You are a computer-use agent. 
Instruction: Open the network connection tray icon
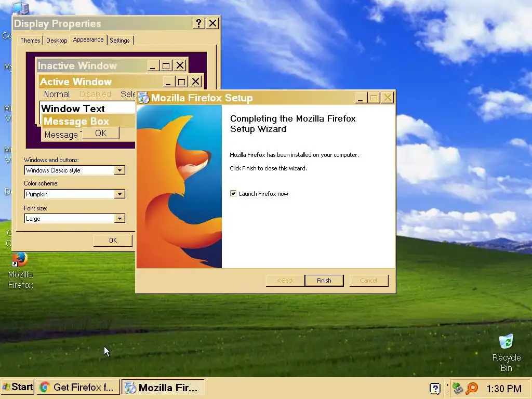tap(458, 388)
